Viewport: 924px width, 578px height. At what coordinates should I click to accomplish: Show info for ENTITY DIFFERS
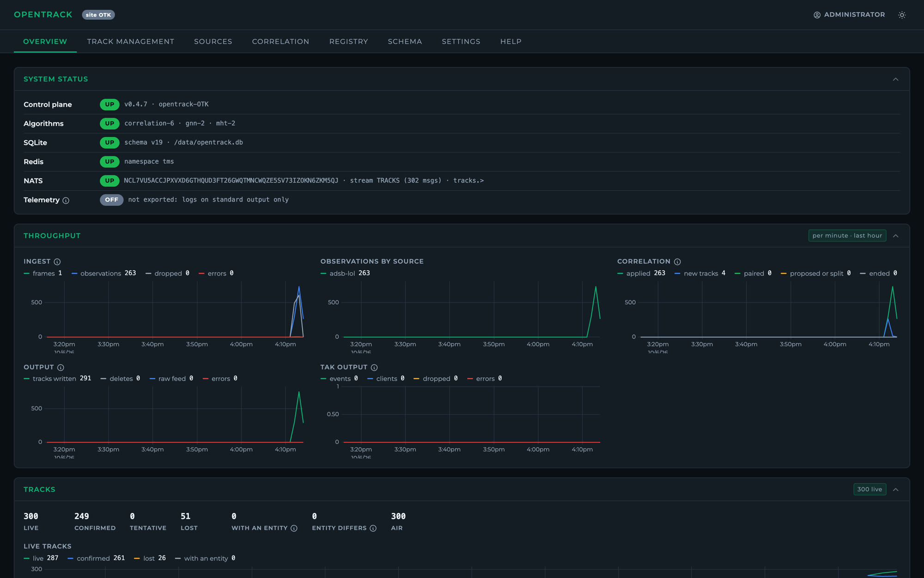[x=373, y=528]
